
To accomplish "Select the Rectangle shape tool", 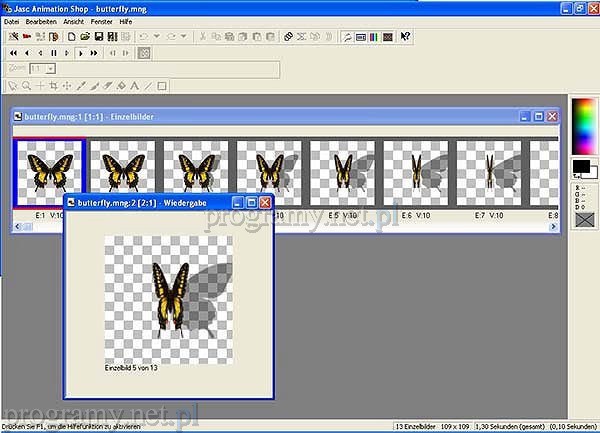I will tap(162, 85).
